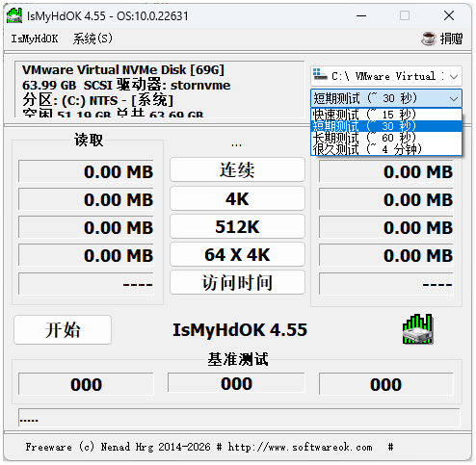Click the write 64 X 4K result field
Image resolution: width=476 pixels, height=465 pixels.
point(386,255)
